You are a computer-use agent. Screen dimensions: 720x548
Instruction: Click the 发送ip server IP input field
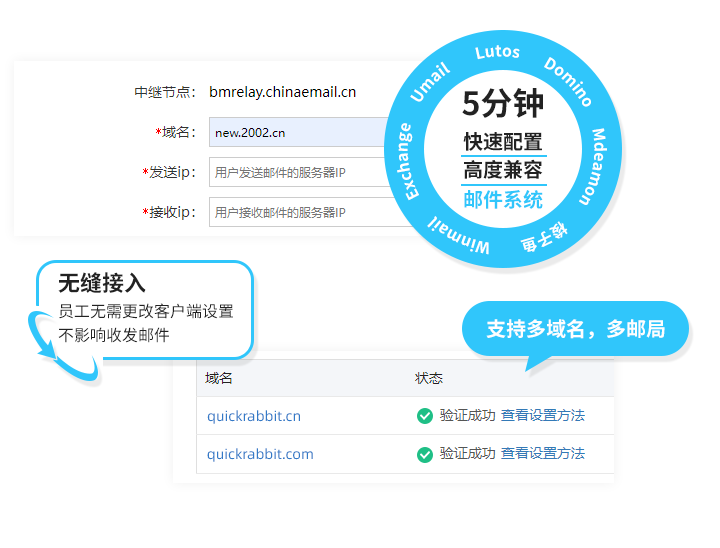point(300,172)
